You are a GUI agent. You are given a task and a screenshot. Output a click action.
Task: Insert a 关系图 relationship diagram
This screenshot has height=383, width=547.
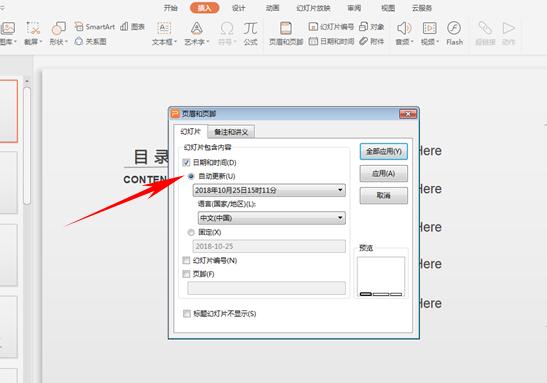click(x=91, y=41)
